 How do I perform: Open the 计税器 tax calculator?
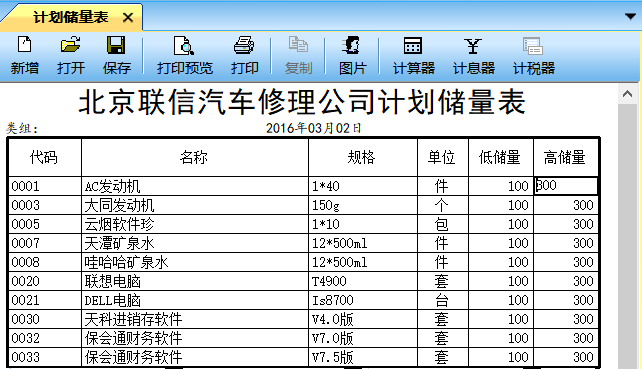(533, 56)
